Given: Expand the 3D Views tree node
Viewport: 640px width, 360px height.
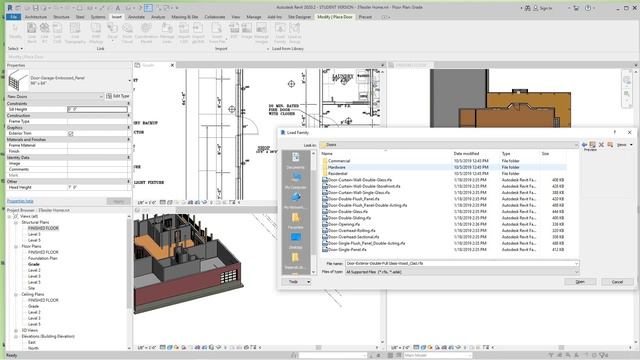Looking at the screenshot, I should [16, 330].
